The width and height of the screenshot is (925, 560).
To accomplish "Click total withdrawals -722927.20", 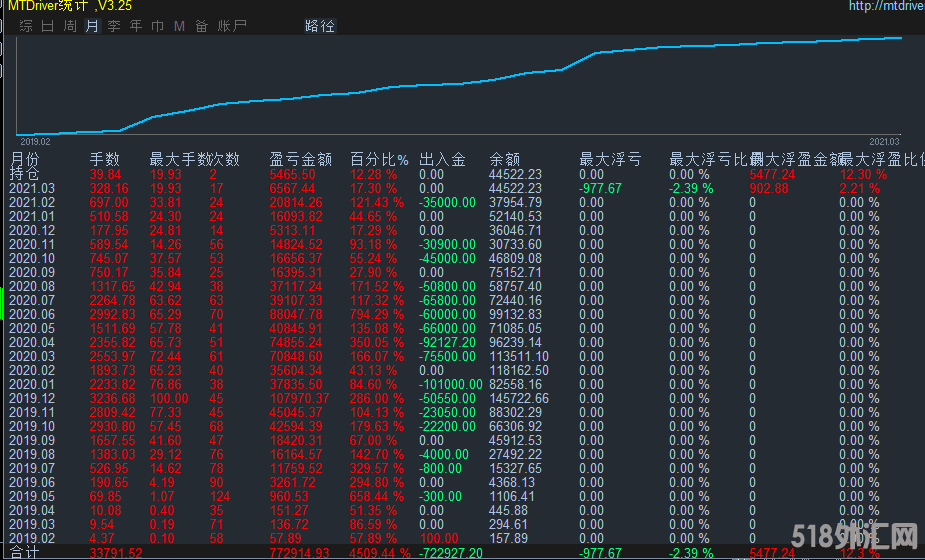I will pos(451,554).
